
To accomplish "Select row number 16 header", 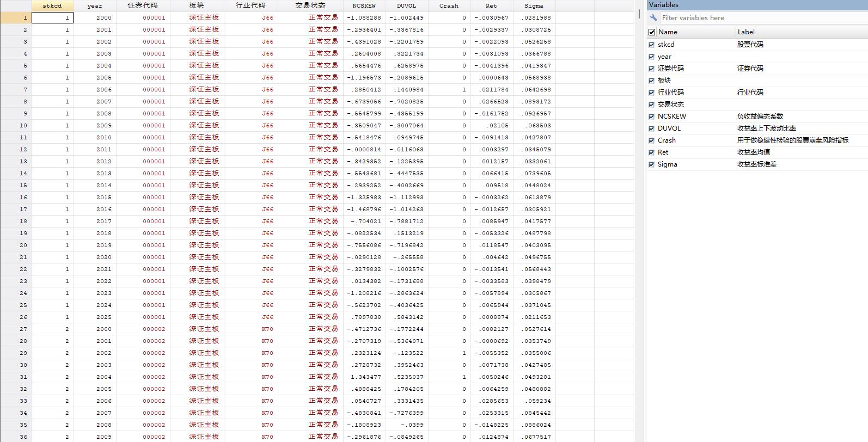I will pos(15,197).
